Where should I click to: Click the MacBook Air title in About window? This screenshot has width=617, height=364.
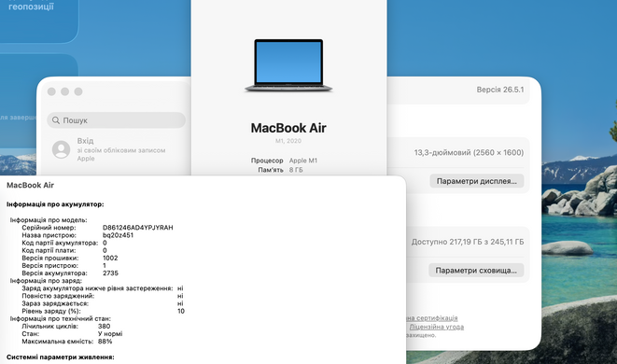288,128
